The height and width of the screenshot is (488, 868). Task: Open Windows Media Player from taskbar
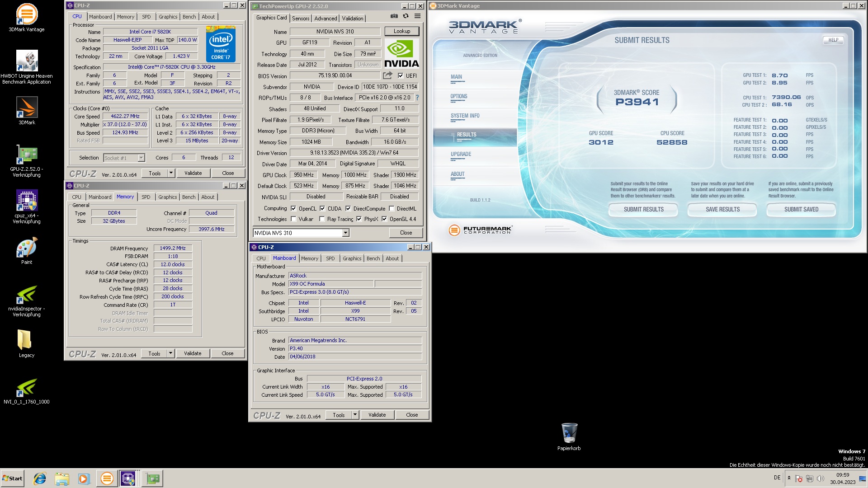pos(84,479)
